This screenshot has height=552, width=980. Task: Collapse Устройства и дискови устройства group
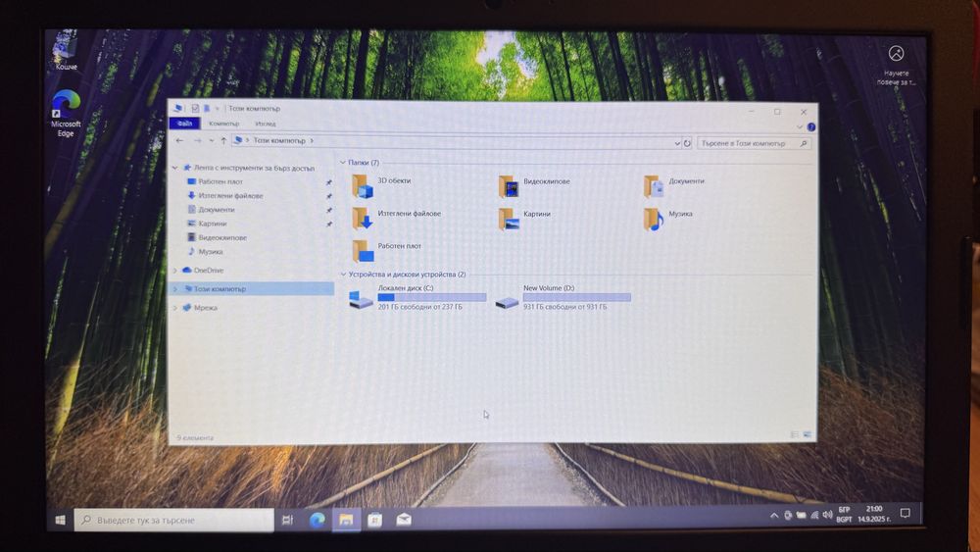click(343, 274)
